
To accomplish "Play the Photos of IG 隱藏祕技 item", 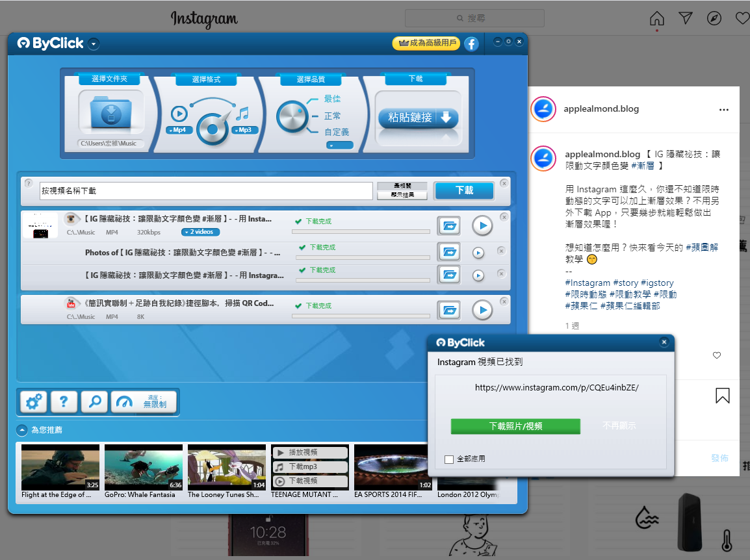I will coord(478,253).
